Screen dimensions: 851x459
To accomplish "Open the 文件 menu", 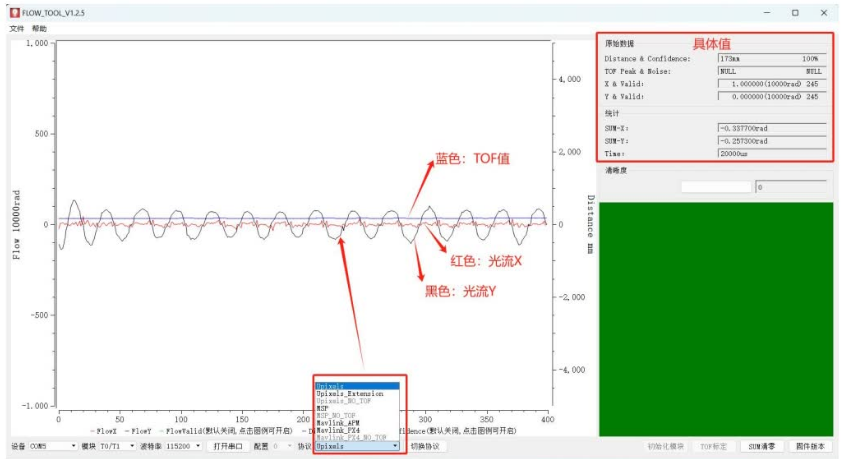I will tap(16, 28).
